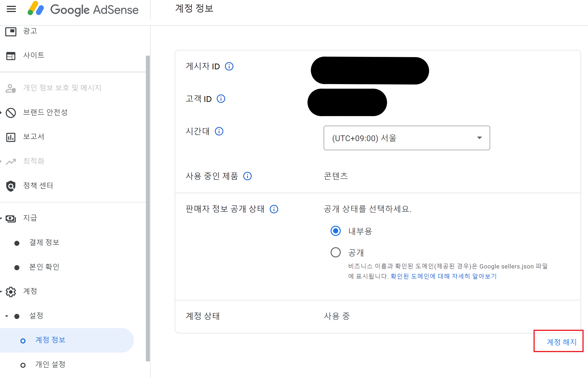Click the 계정 해지 link
The image size is (588, 378).
561,342
